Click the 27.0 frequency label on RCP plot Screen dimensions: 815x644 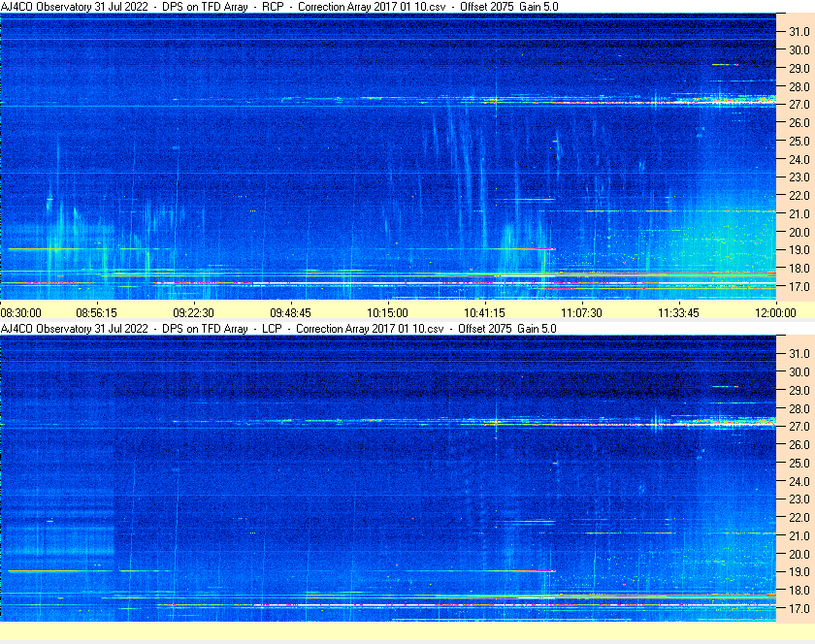click(799, 105)
